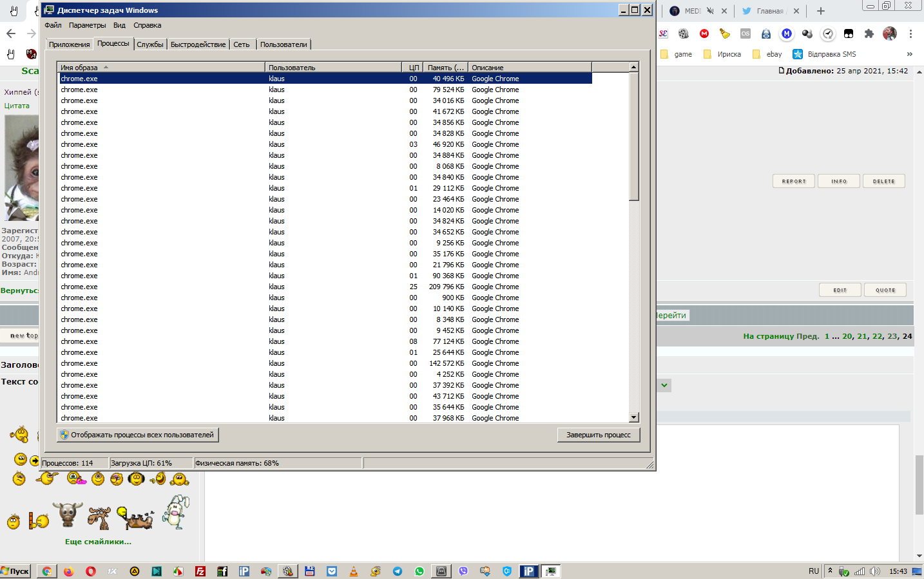Click the SE extension icon in Chrome toolbar

[x=663, y=33]
